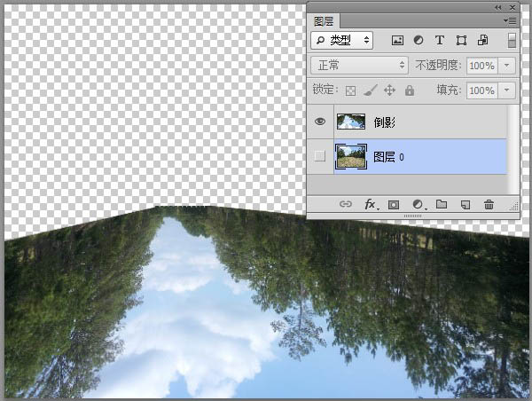The height and width of the screenshot is (401, 532).
Task: Open the 类型 filter type dropdown
Action: (x=341, y=41)
